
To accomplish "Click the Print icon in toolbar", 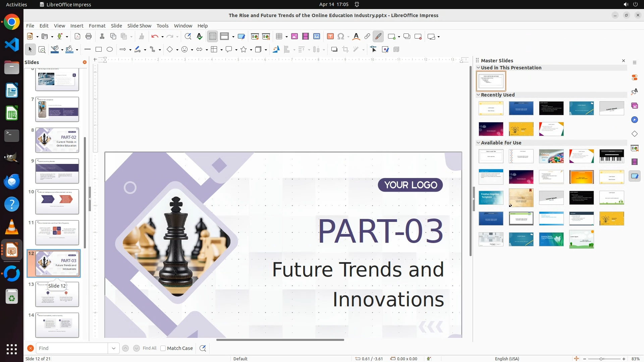I will click(x=89, y=37).
